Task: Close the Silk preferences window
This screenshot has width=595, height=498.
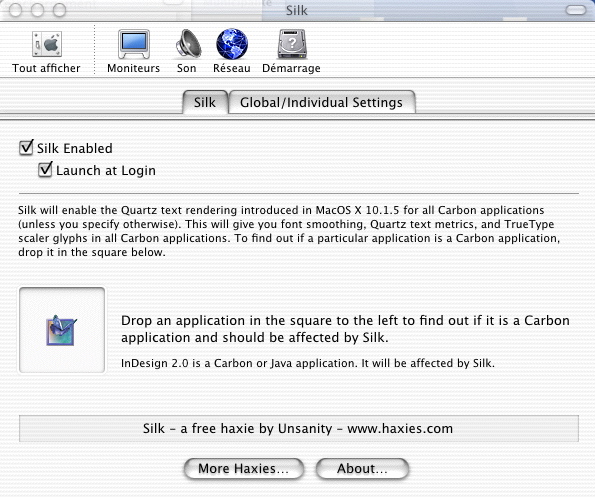Action: (15, 10)
